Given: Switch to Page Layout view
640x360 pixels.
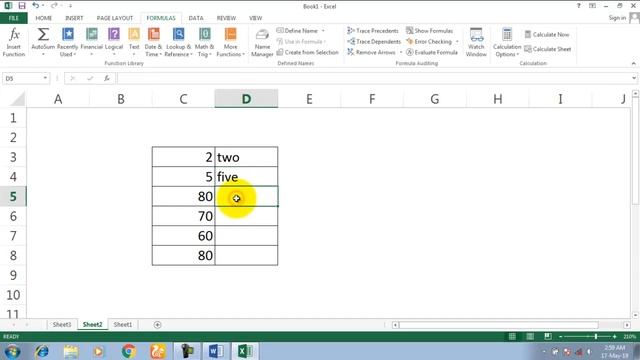Looking at the screenshot, I should click(x=530, y=336).
